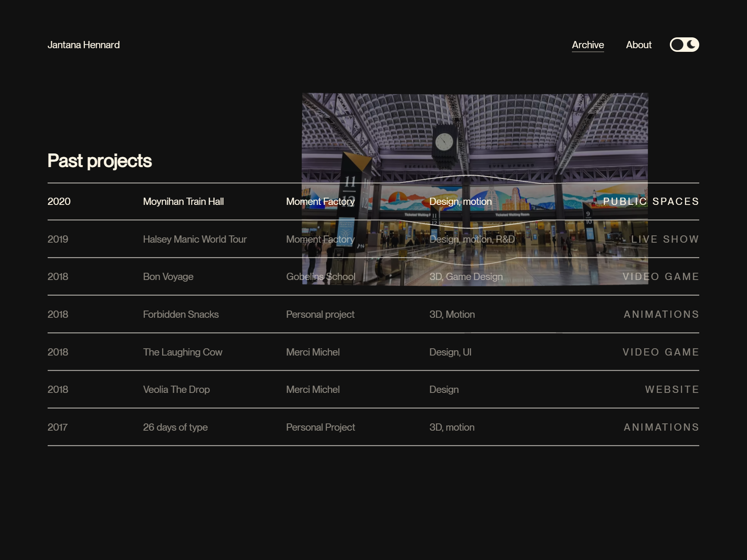Go to the About page
This screenshot has width=747, height=560.
pyautogui.click(x=638, y=45)
